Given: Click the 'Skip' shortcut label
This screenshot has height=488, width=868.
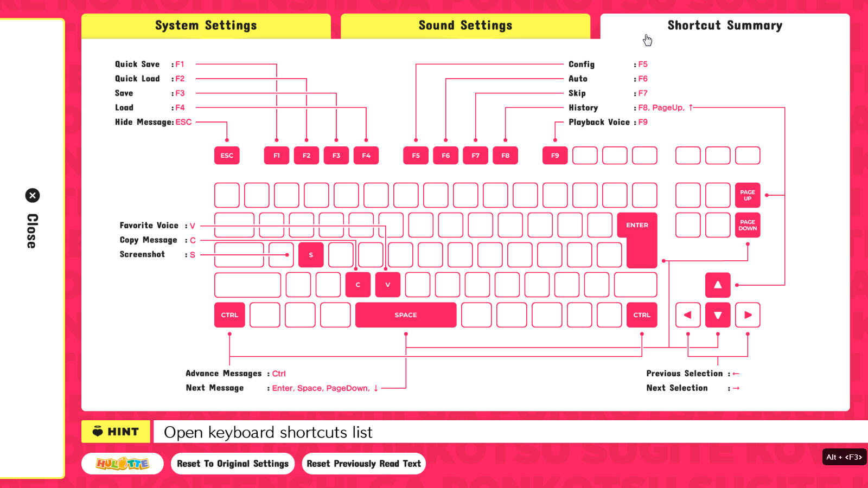Looking at the screenshot, I should click(577, 93).
